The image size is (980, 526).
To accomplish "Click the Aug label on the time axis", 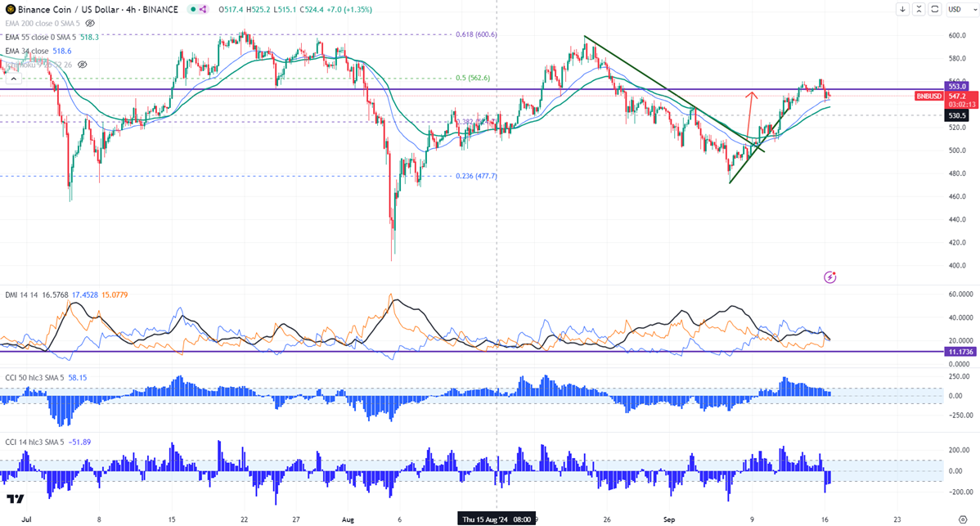I will pyautogui.click(x=348, y=519).
